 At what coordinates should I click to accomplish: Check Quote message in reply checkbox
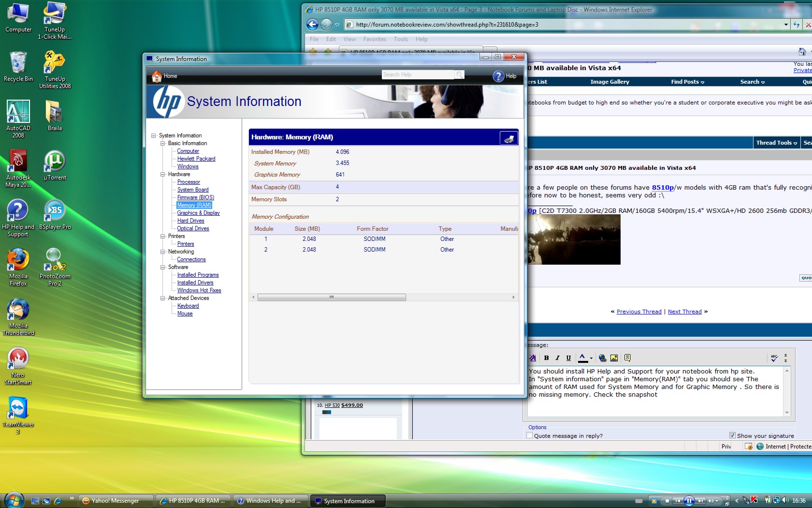click(x=530, y=435)
